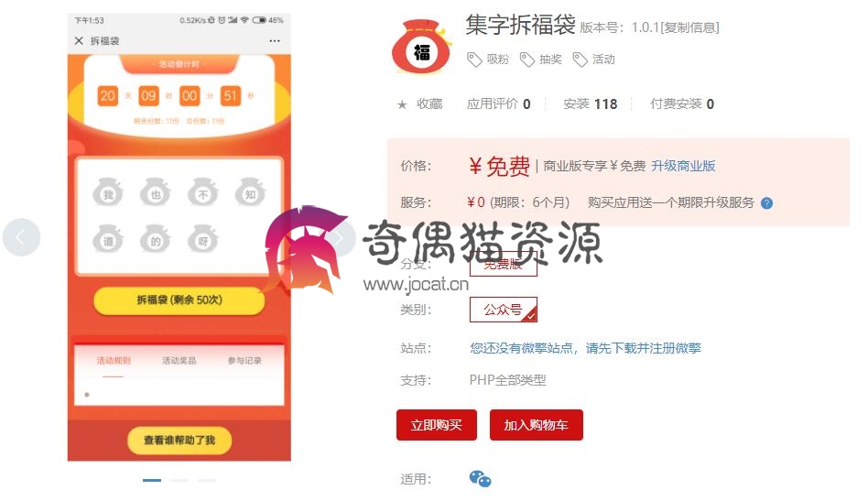Image resolution: width=868 pixels, height=501 pixels.
Task: Switch to the 参与记录 tab
Action: (x=244, y=361)
